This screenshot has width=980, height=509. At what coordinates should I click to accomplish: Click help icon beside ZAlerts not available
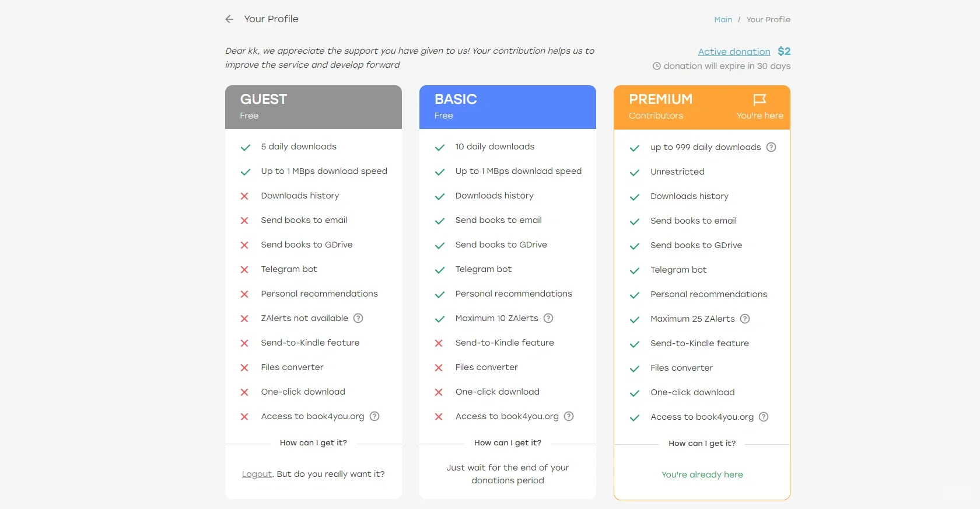pyautogui.click(x=358, y=318)
